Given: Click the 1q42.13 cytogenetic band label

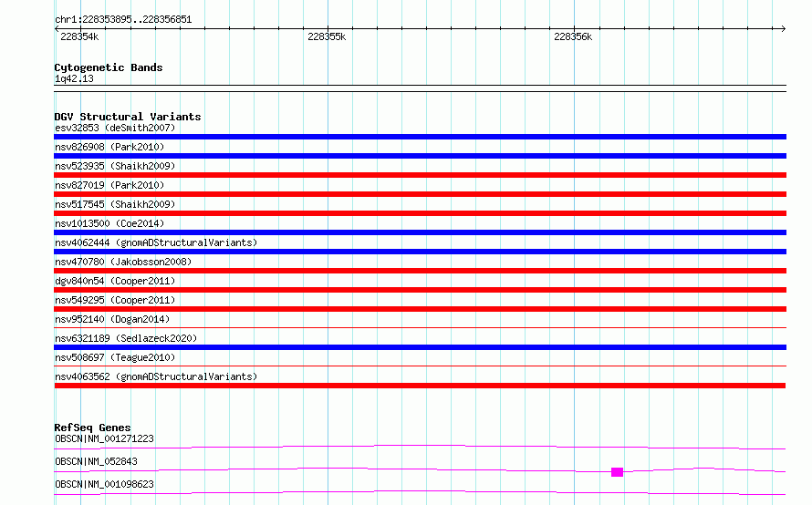Looking at the screenshot, I should coord(74,78).
